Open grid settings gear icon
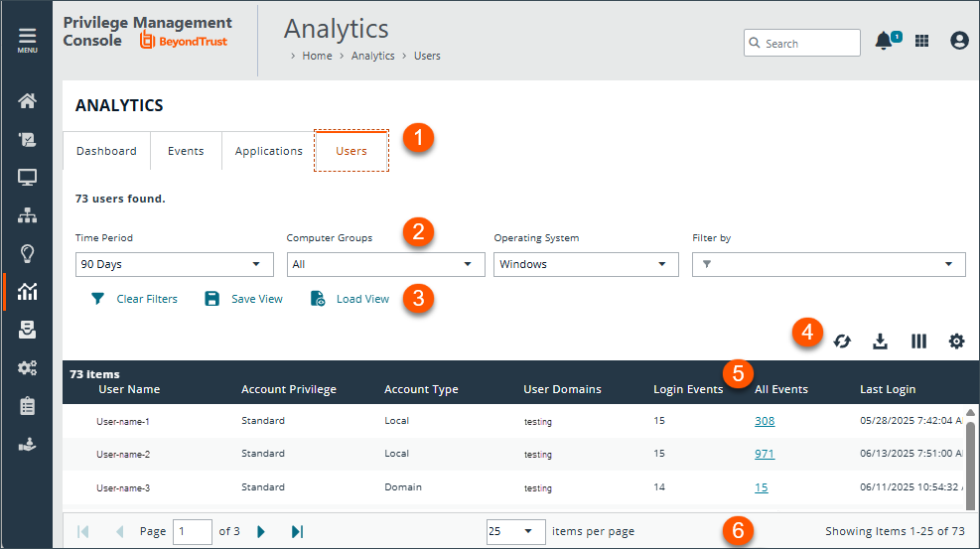This screenshot has width=980, height=549. [x=957, y=342]
